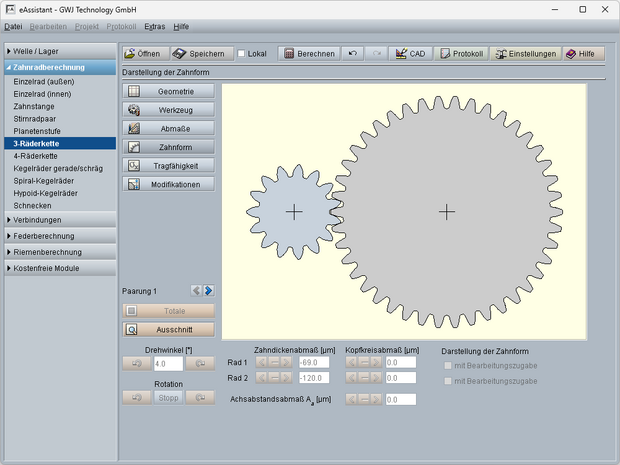
Task: Click the Drehwinkel input field
Action: 167,363
